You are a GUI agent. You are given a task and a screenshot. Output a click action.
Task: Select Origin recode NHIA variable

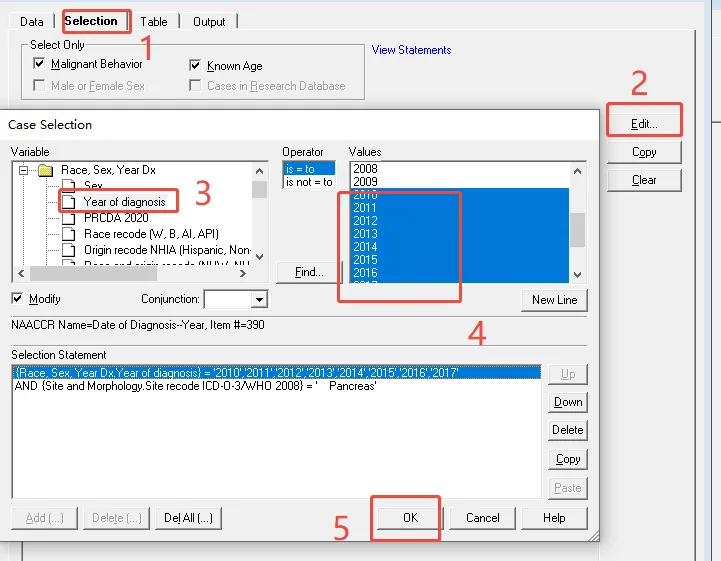click(x=167, y=250)
